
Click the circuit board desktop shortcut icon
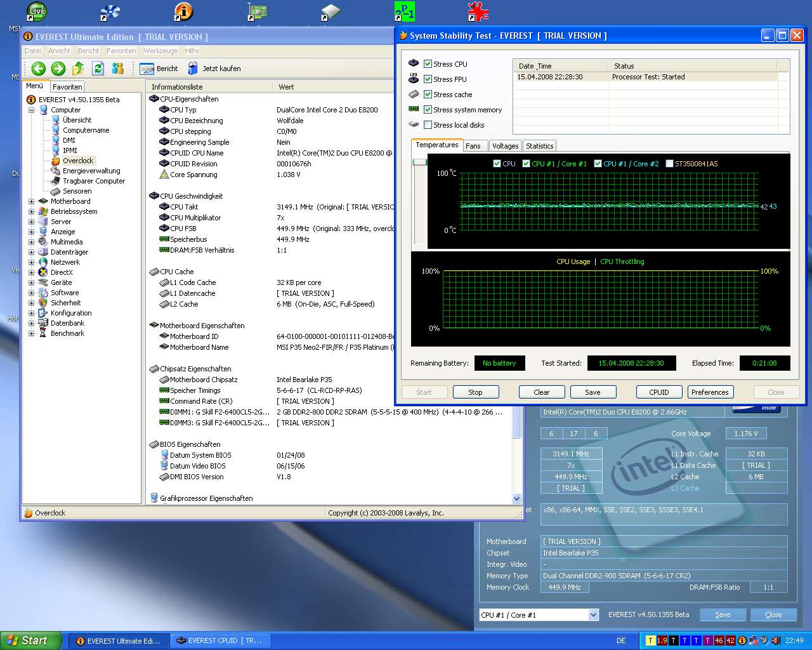pos(257,11)
